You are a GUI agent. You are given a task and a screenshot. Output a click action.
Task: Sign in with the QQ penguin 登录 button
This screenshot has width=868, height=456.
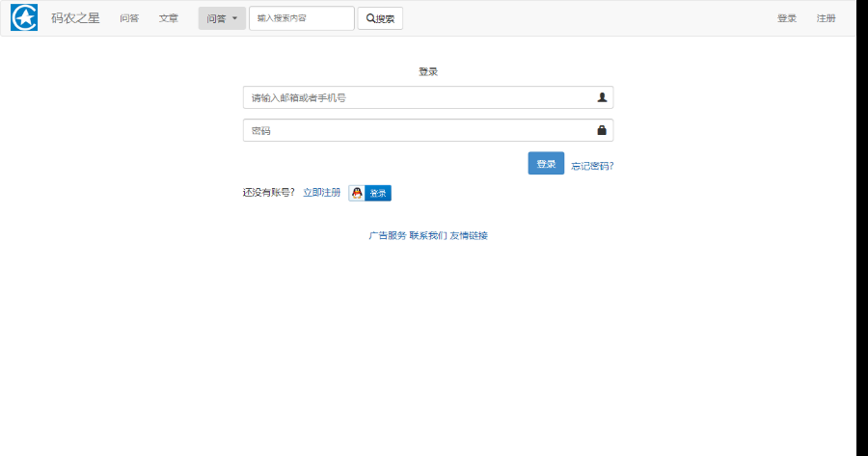(x=369, y=193)
